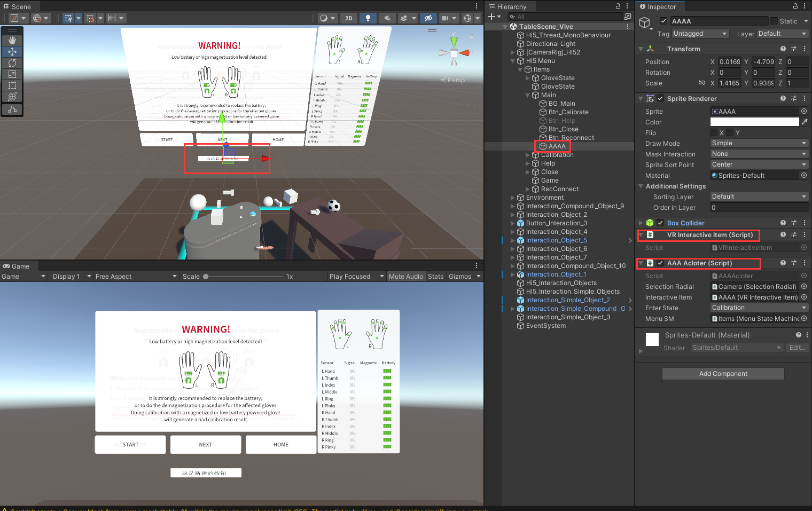Activate the Rect transform tool
812x511 pixels.
click(12, 85)
